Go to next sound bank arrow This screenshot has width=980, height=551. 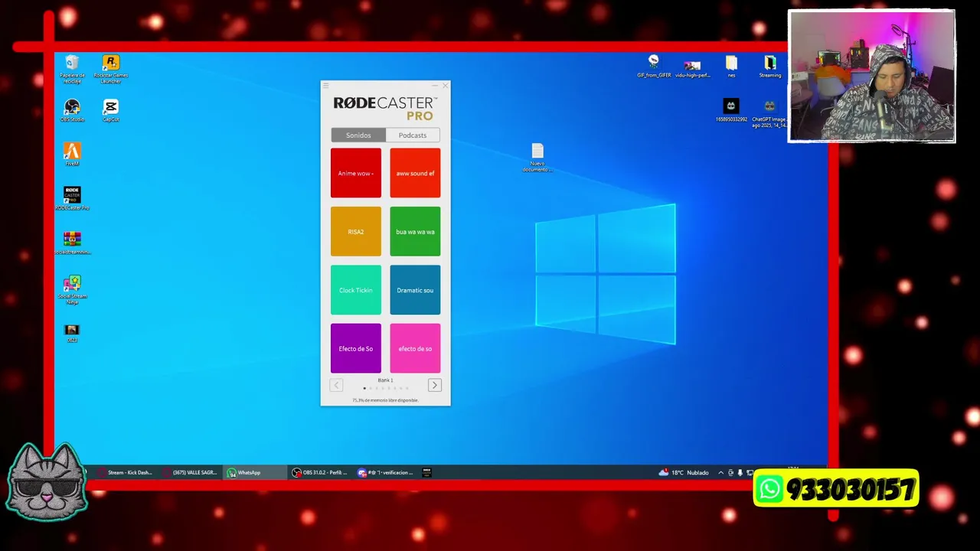[x=434, y=385]
